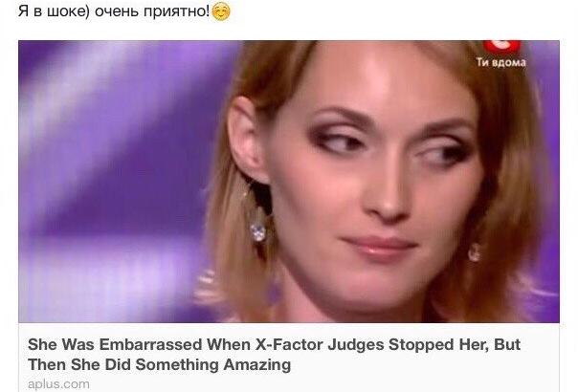Click the "Ти вдома" watermark text

(x=500, y=62)
